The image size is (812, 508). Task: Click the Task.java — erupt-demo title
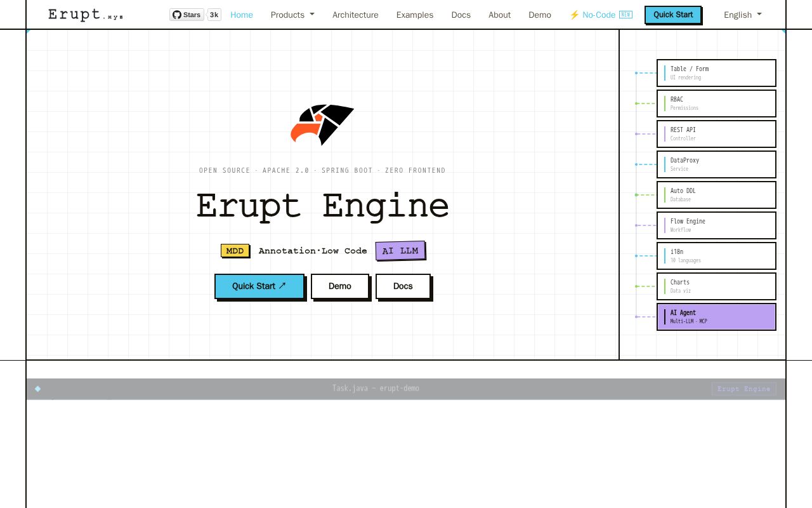coord(376,388)
